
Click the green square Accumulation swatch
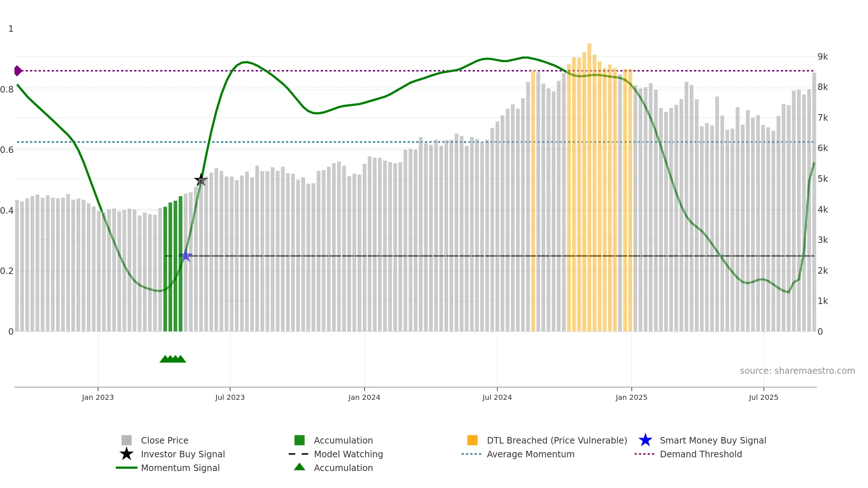click(299, 440)
